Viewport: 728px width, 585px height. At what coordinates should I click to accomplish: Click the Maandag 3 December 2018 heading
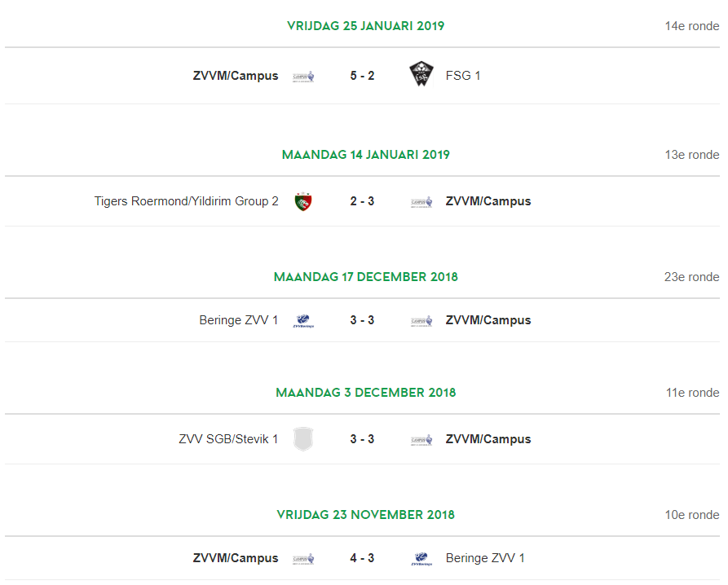coord(365,393)
